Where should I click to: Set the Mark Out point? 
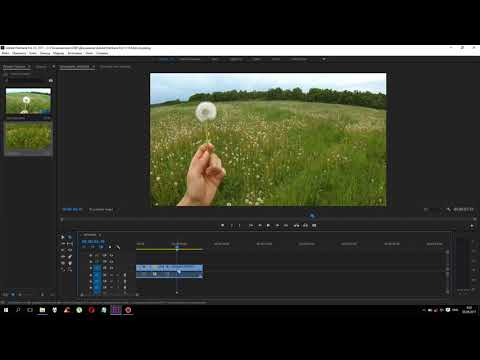point(239,226)
